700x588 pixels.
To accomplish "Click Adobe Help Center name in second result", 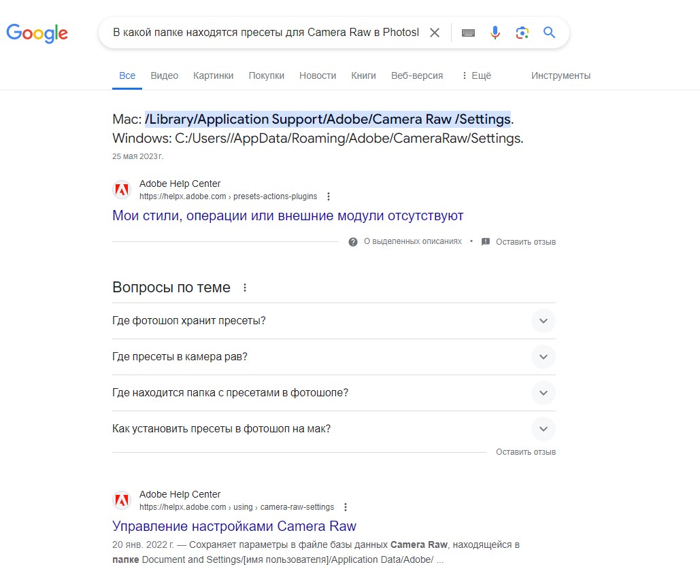I will tap(180, 494).
